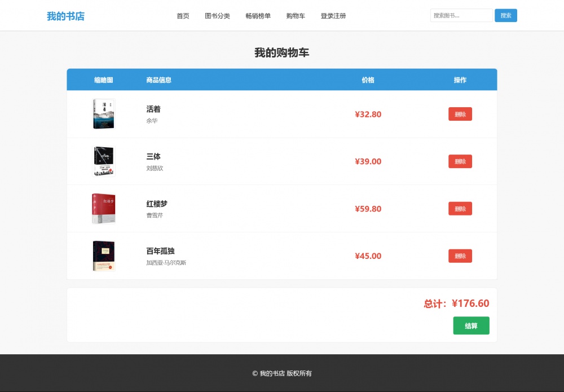Screen dimensions: 564x392
Task: Click the green 结算 checkout button
Action: pyautogui.click(x=471, y=325)
